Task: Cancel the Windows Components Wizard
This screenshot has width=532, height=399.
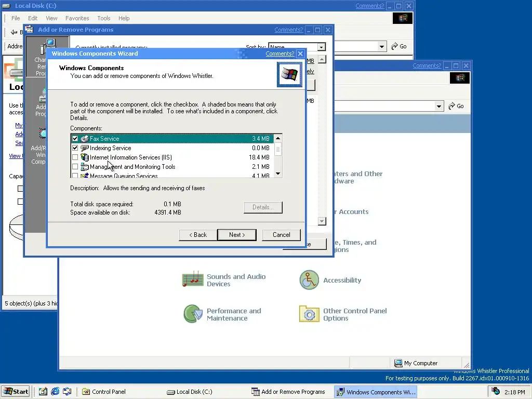Action: tap(281, 235)
